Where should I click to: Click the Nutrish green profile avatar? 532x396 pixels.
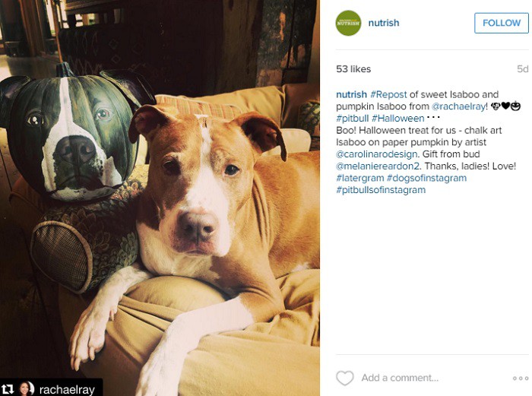coord(348,23)
